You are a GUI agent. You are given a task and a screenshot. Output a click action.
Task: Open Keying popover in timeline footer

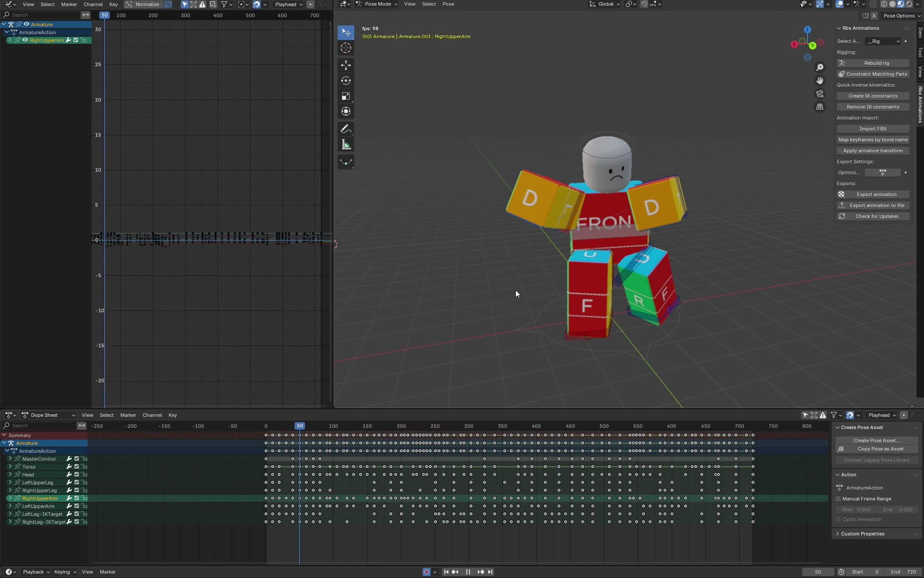click(x=65, y=572)
